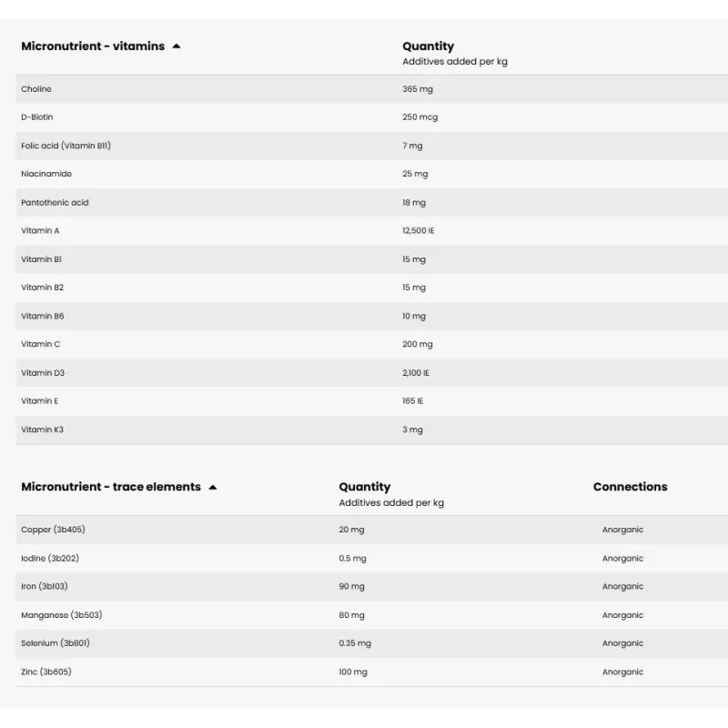
Task: Click the Vitamin K3 row label
Action: pos(43,430)
